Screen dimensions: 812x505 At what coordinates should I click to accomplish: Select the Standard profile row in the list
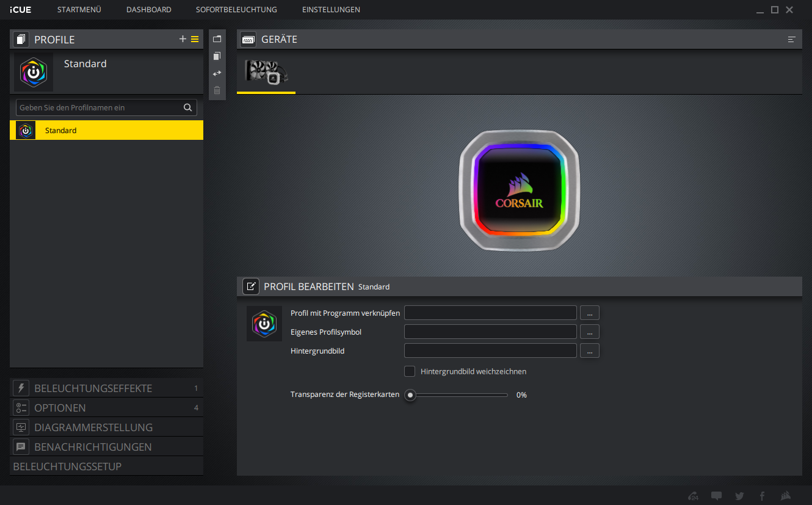[106, 130]
